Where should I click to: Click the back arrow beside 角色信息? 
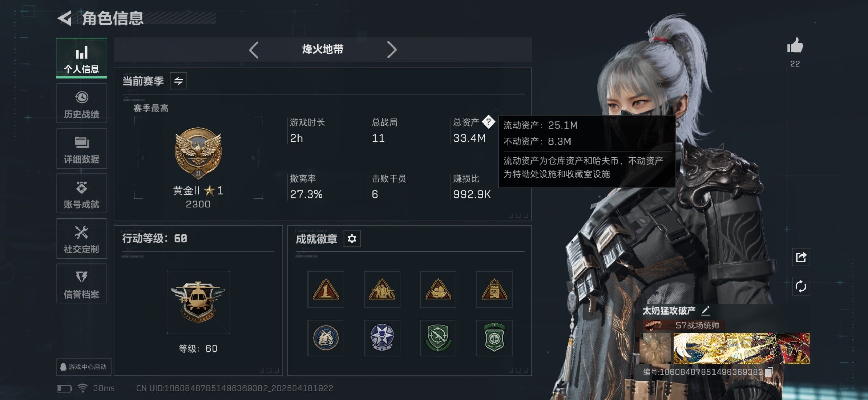[65, 18]
